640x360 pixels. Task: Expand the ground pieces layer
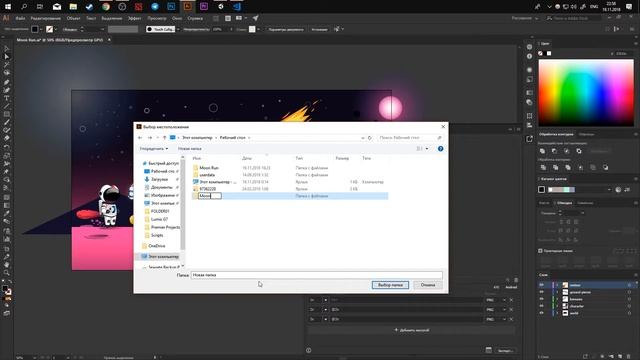[557, 292]
